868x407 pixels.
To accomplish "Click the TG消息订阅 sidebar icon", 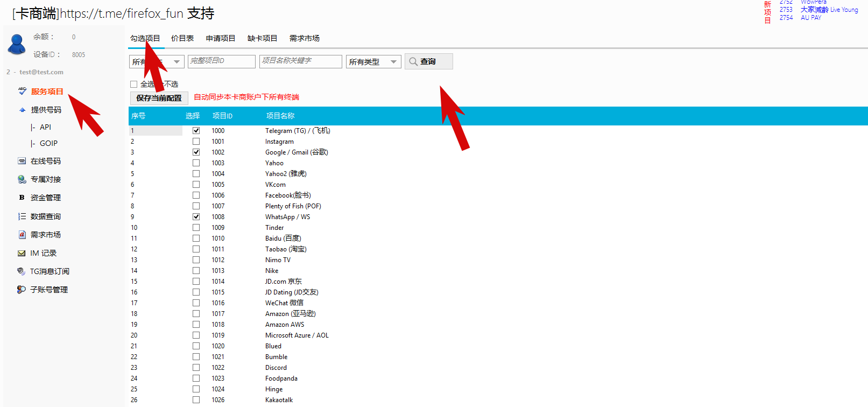I will (x=21, y=271).
